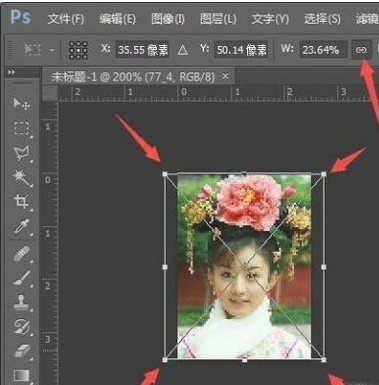Viewport: 379px width, 385px height.
Task: Click the X position field 35.55 像素
Action: coord(143,50)
